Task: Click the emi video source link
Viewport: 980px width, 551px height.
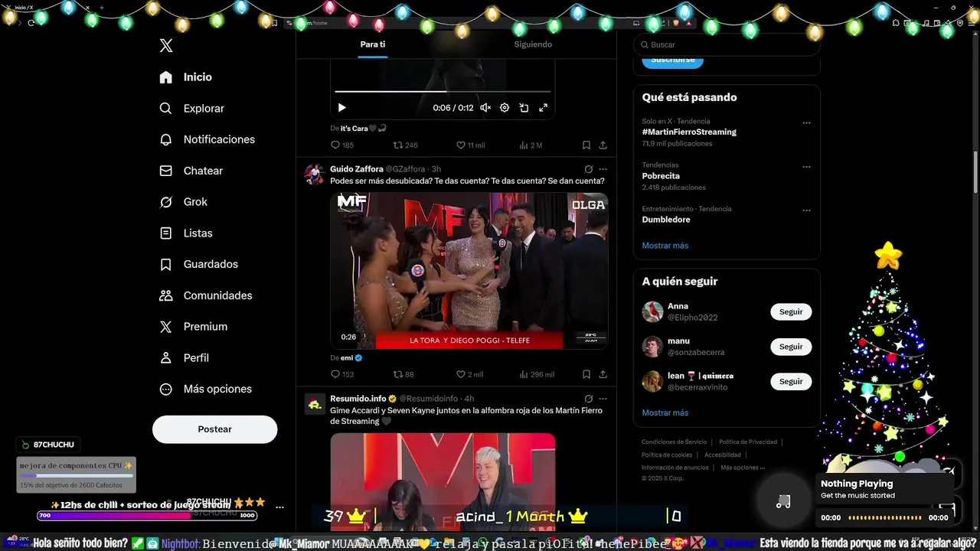Action: pyautogui.click(x=351, y=358)
